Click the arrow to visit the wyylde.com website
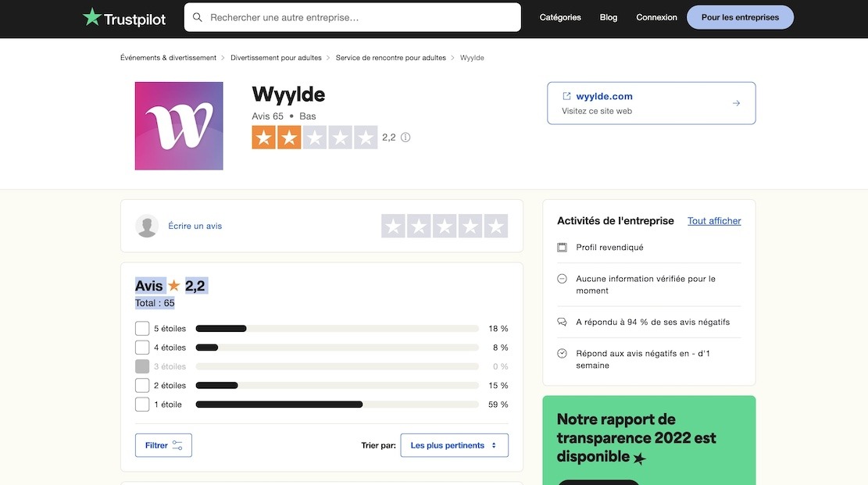Image resolution: width=868 pixels, height=485 pixels. [x=734, y=102]
